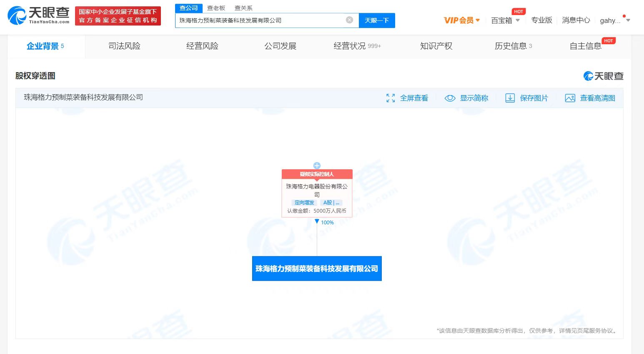Image resolution: width=644 pixels, height=354 pixels.
Task: Click the TianYanCha logo in header
Action: pyautogui.click(x=38, y=16)
